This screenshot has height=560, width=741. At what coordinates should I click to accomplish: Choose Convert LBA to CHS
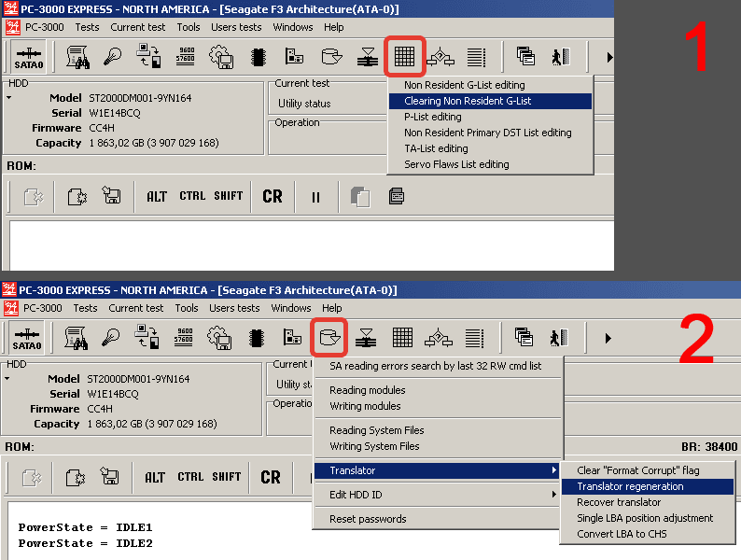coord(648,534)
